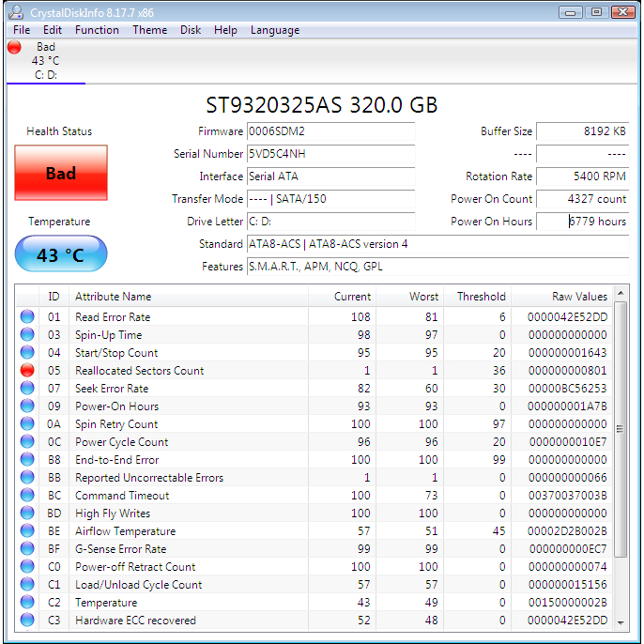Screen dimensions: 644x644
Task: Click the blue status dot for Power-off Retract Count
Action: point(27,566)
